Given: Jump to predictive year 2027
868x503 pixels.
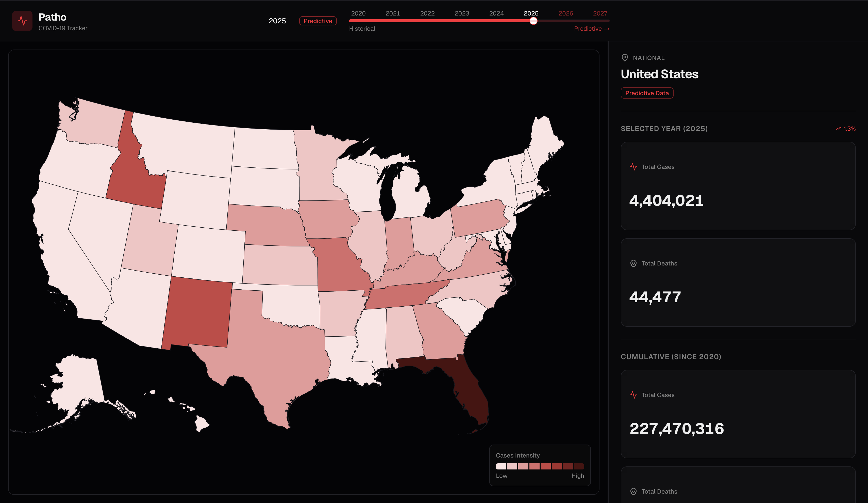Looking at the screenshot, I should tap(600, 13).
